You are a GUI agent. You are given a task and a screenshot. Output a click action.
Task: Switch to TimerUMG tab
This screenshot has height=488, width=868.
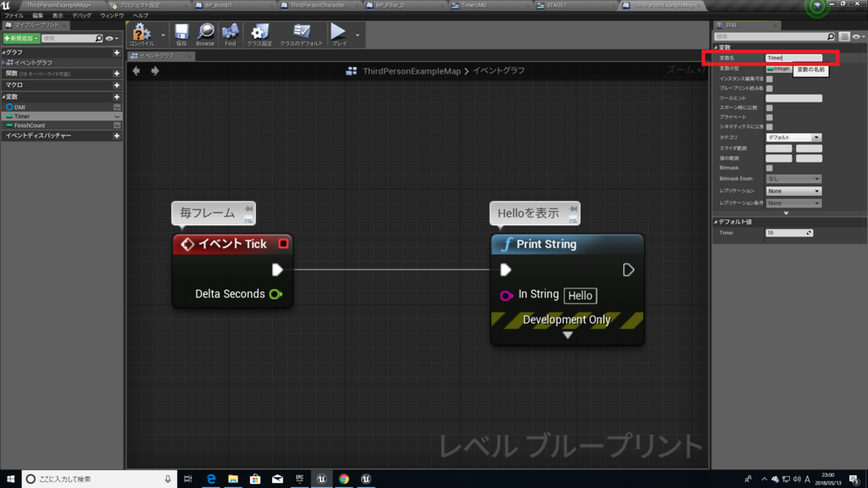click(474, 5)
